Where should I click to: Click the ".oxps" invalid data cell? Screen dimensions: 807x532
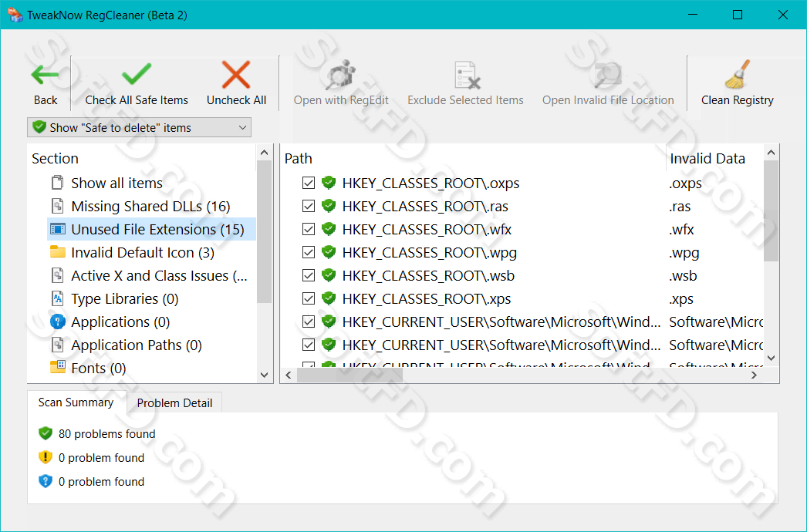[x=685, y=184]
